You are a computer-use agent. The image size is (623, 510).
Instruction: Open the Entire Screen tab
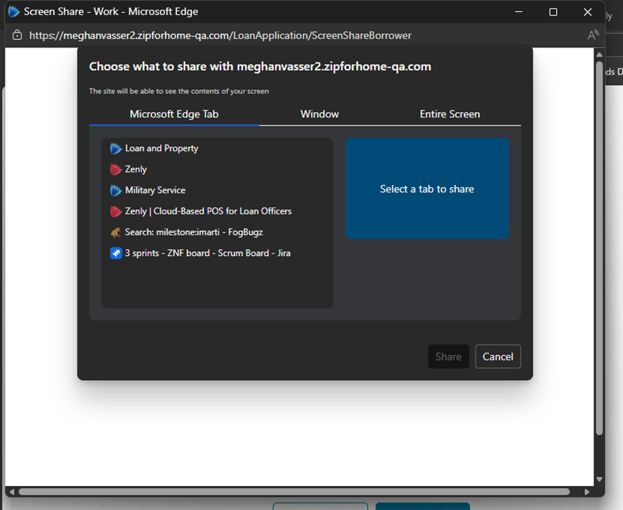(449, 114)
